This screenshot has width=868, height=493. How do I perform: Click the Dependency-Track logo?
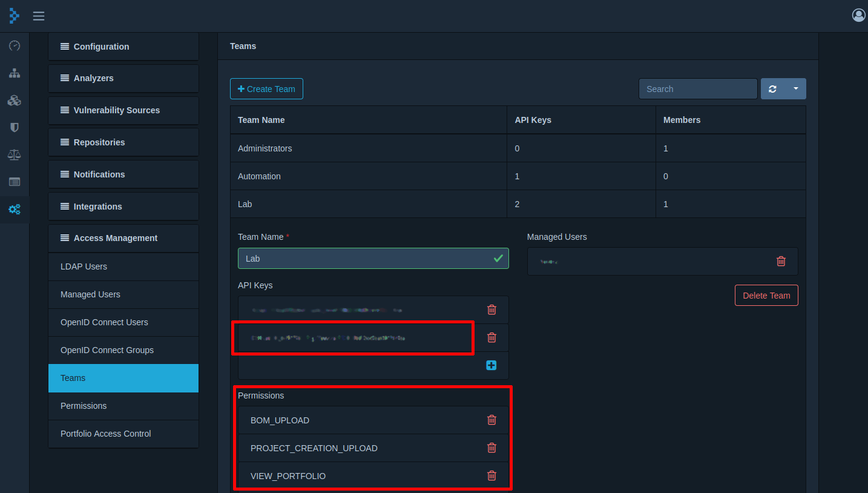(x=14, y=16)
